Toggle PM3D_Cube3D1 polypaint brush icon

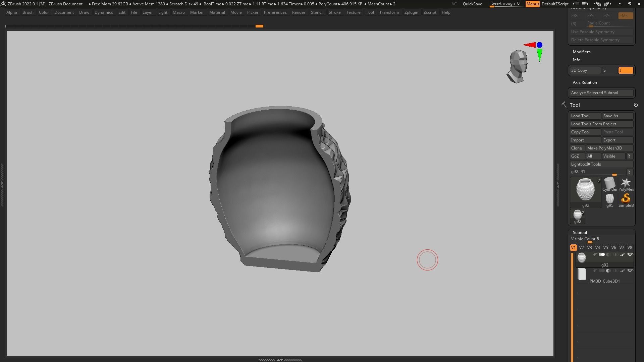click(x=623, y=271)
